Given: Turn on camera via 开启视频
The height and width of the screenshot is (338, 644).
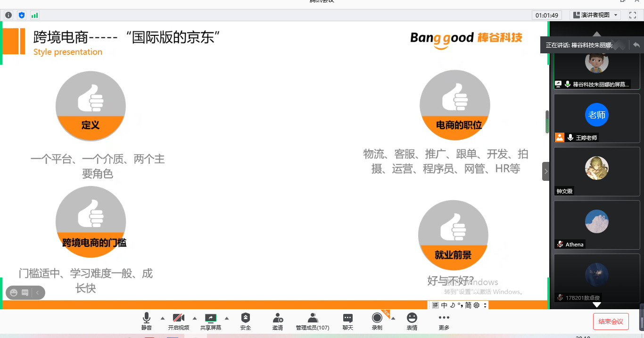Looking at the screenshot, I should click(x=179, y=321).
